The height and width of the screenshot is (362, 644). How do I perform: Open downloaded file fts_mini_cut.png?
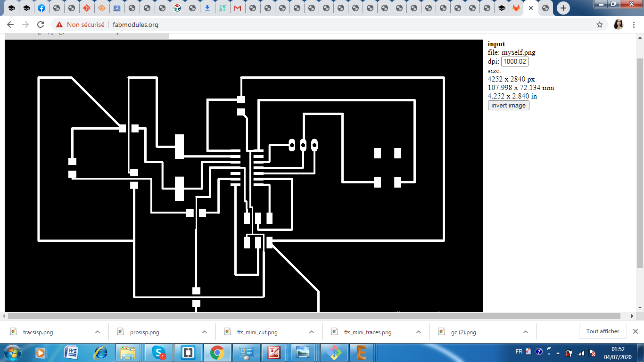pyautogui.click(x=257, y=332)
